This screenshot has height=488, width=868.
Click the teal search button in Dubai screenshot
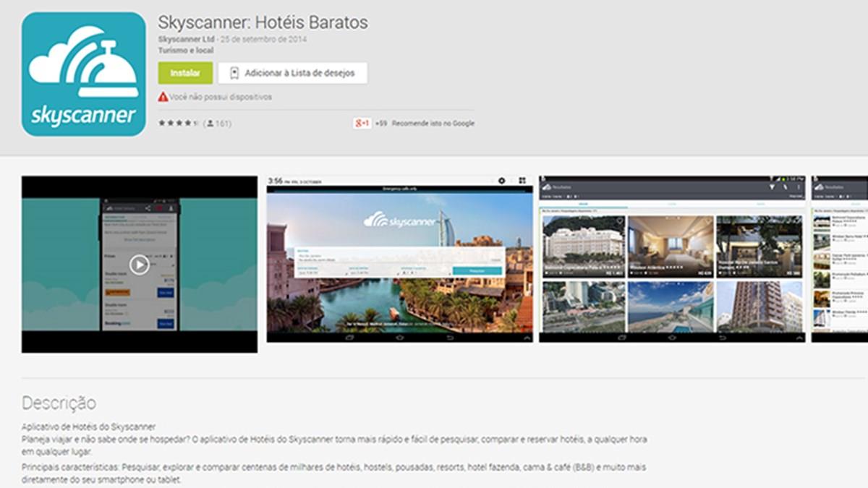[x=477, y=270]
